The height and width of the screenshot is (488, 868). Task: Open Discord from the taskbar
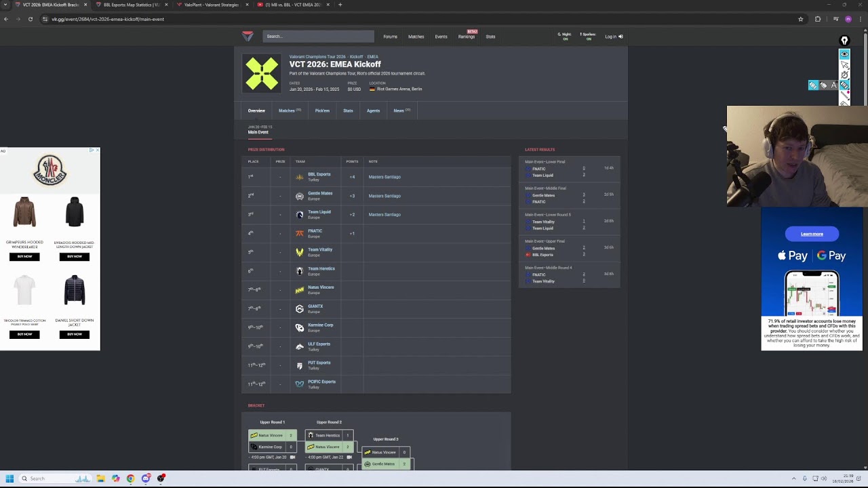click(146, 479)
